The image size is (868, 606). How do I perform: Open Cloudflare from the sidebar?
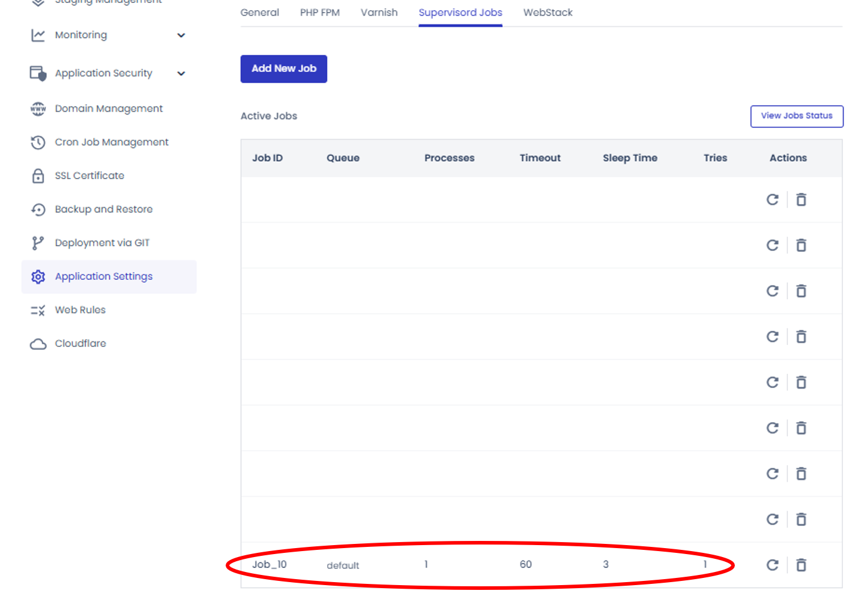pos(80,343)
